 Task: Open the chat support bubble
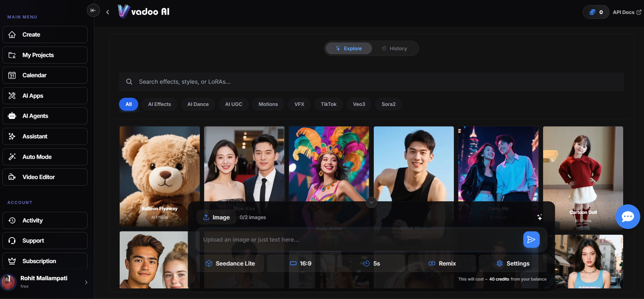pos(628,217)
